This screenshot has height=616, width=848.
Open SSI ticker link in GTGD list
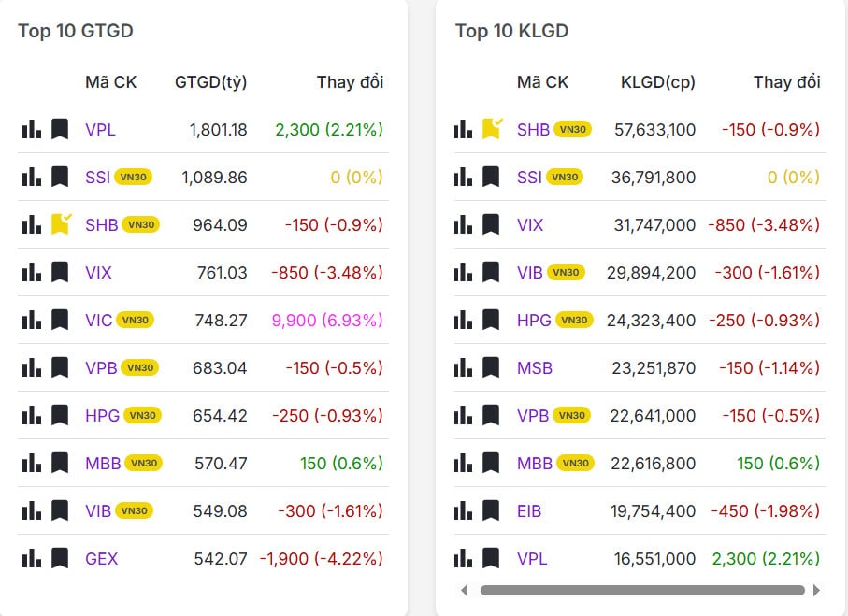pyautogui.click(x=97, y=177)
